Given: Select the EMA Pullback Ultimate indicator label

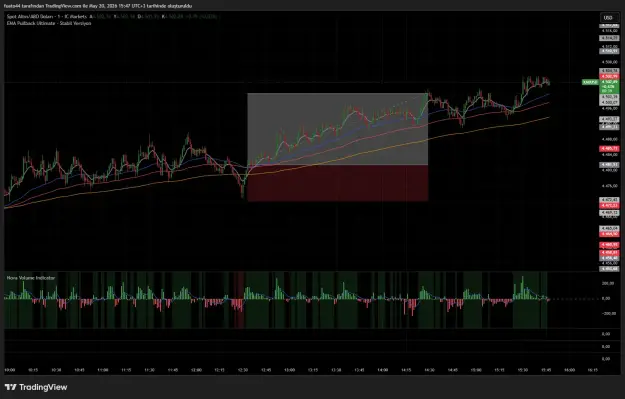Looking at the screenshot, I should [49, 24].
